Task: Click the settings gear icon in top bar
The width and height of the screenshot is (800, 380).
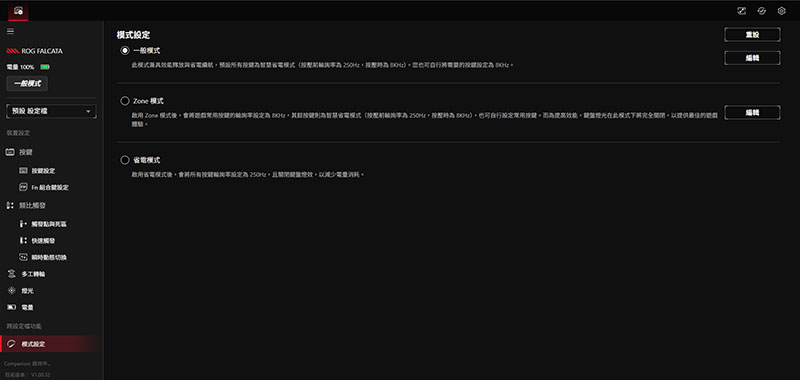Action: click(781, 11)
